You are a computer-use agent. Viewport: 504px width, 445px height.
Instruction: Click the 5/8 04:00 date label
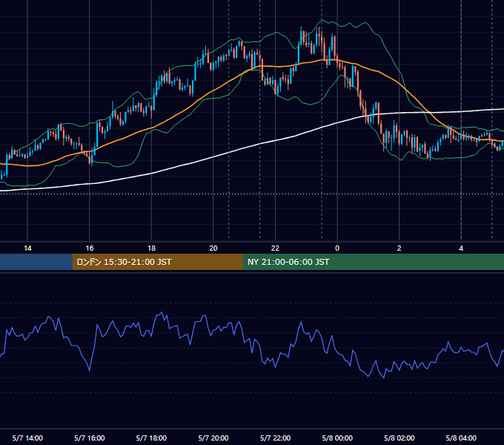tap(461, 438)
